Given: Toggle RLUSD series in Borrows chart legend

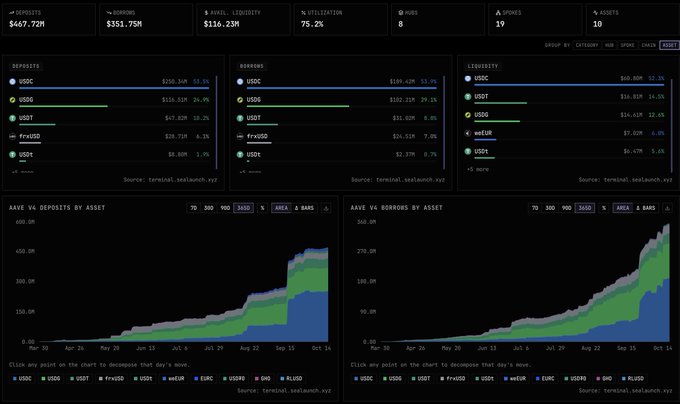Looking at the screenshot, I should pyautogui.click(x=632, y=378).
